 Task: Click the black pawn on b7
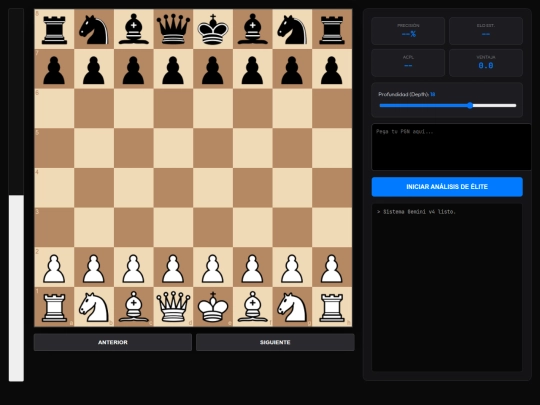click(x=94, y=70)
